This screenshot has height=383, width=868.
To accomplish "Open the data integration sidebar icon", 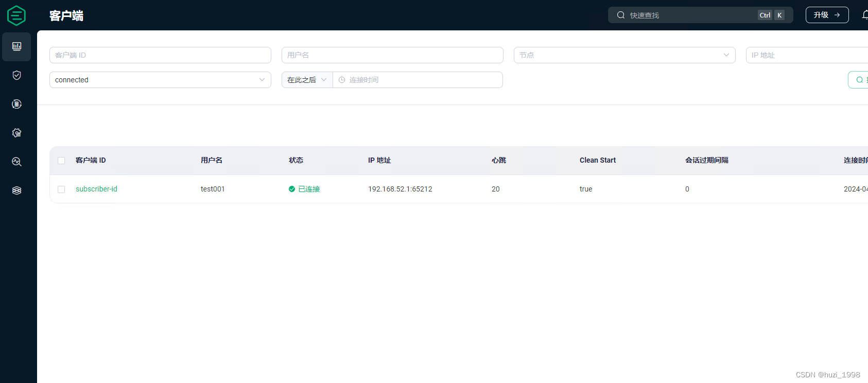I will [x=16, y=104].
